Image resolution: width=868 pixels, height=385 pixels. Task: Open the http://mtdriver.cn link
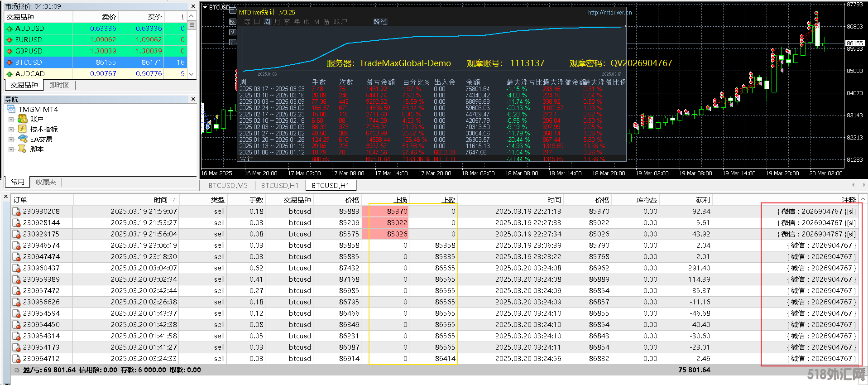[609, 13]
